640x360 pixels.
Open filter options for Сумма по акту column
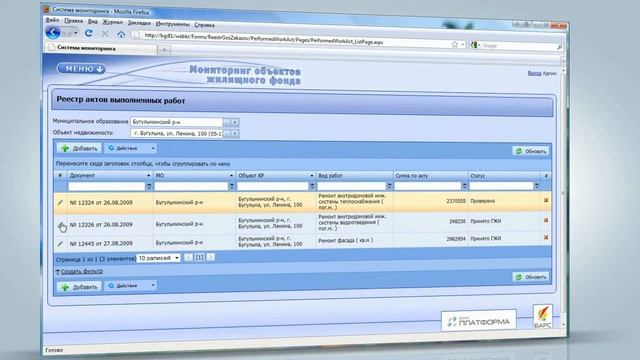(x=464, y=186)
